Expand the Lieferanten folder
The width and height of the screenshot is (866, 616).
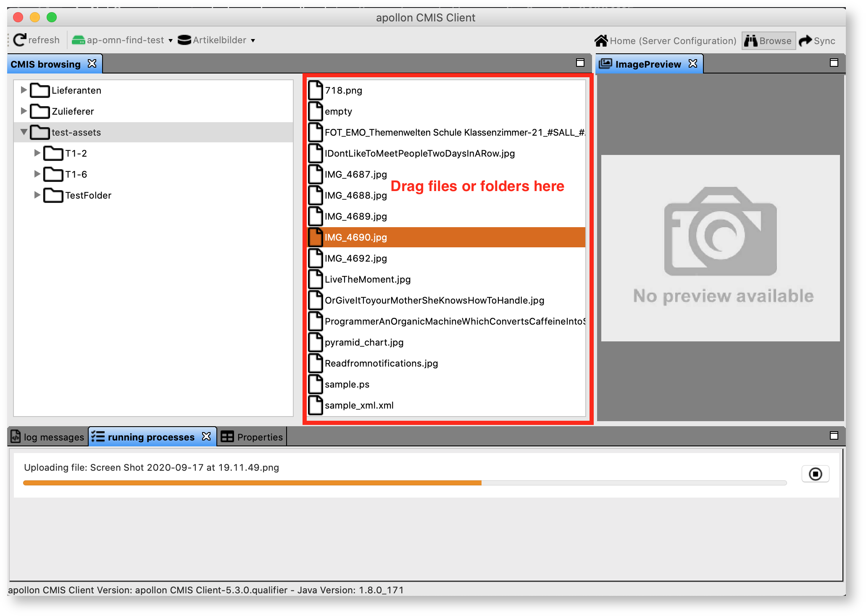coord(24,90)
